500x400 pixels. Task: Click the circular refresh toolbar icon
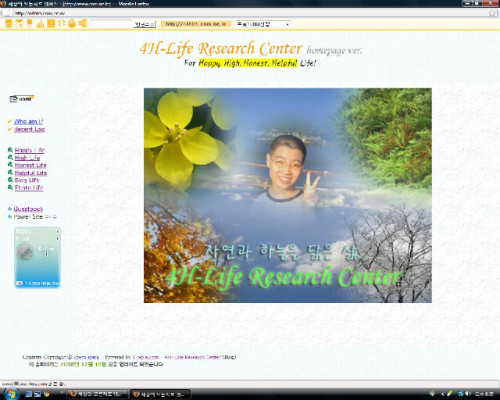[x=62, y=23]
